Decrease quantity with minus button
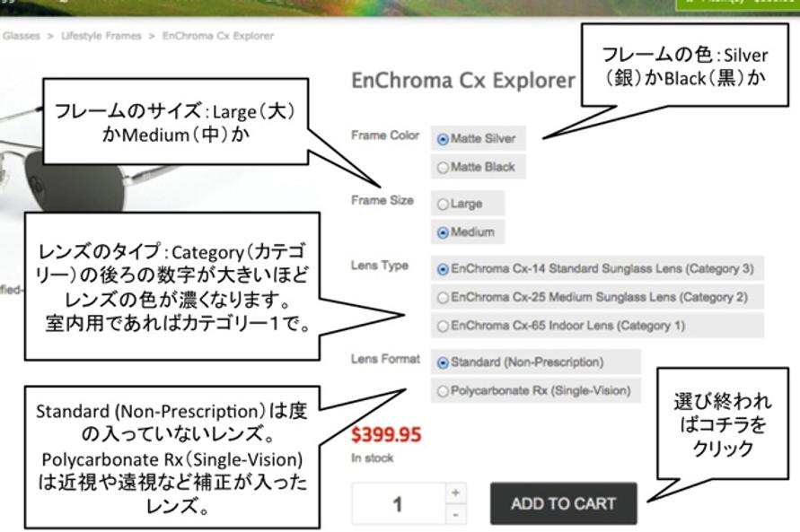 click(x=455, y=514)
